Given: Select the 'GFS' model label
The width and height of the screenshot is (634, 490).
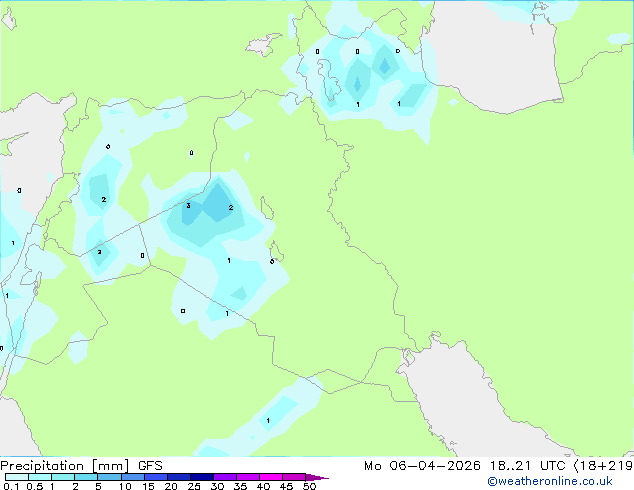Looking at the screenshot, I should 150,466.
